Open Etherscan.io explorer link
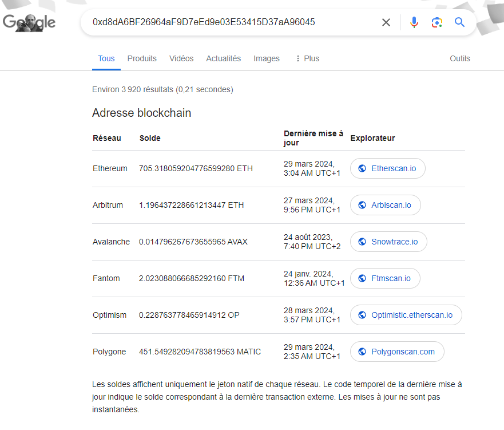This screenshot has height=430, width=504. click(x=388, y=168)
